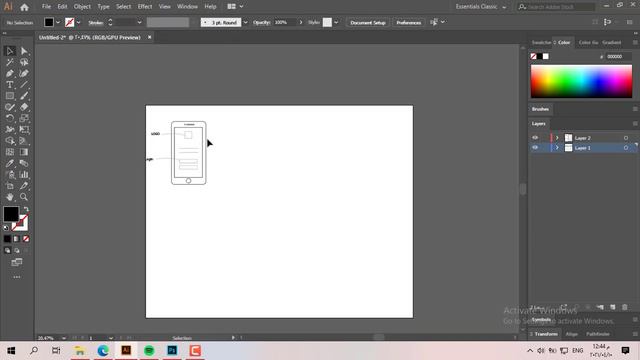Select the Column Graph tool
The image size is (640, 360).
[x=24, y=175]
